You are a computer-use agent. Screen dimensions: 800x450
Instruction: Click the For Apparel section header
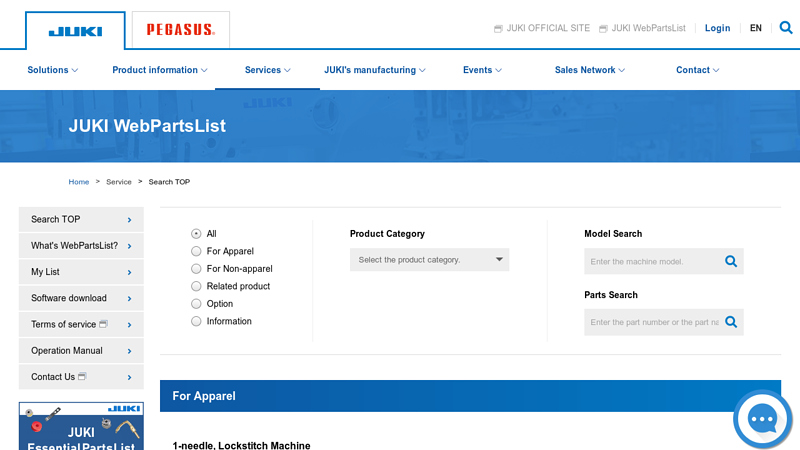470,396
